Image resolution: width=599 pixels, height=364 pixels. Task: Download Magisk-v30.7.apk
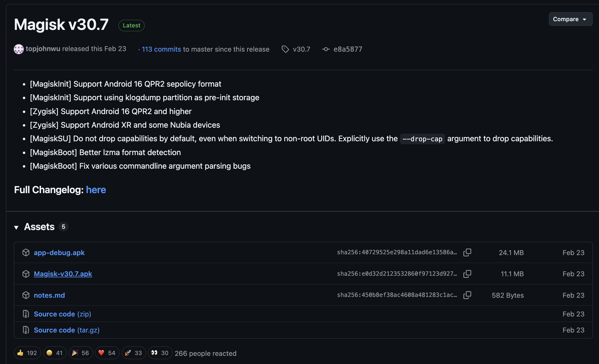63,274
